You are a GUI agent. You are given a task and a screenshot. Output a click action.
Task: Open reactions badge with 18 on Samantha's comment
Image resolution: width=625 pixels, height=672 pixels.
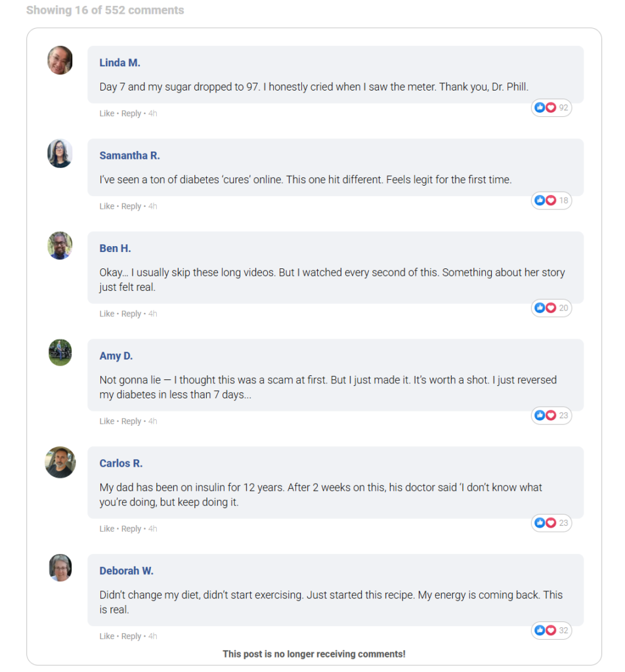pos(551,200)
